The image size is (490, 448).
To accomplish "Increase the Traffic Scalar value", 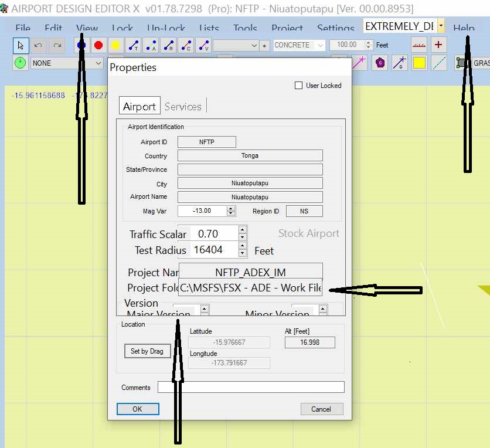I will [243, 230].
